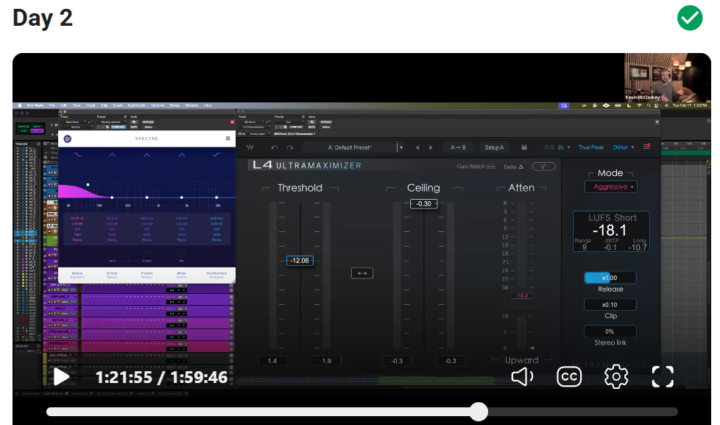Open the A: Default Preset dropdown arrow
Viewport: 720px width, 425px height.
[401, 147]
